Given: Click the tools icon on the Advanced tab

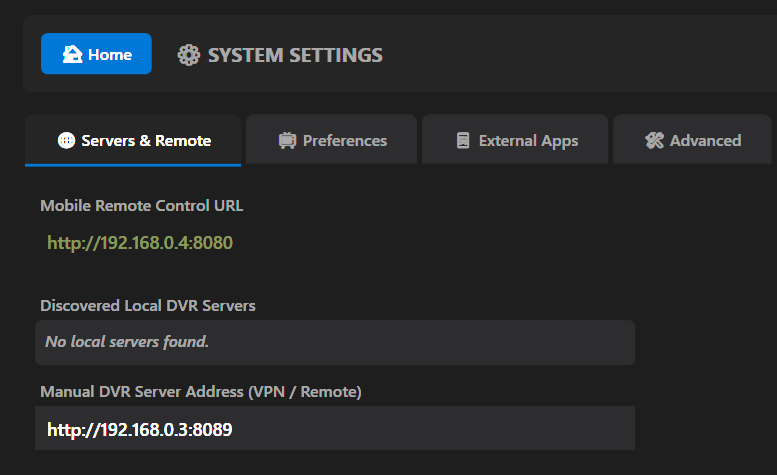Looking at the screenshot, I should coord(654,141).
